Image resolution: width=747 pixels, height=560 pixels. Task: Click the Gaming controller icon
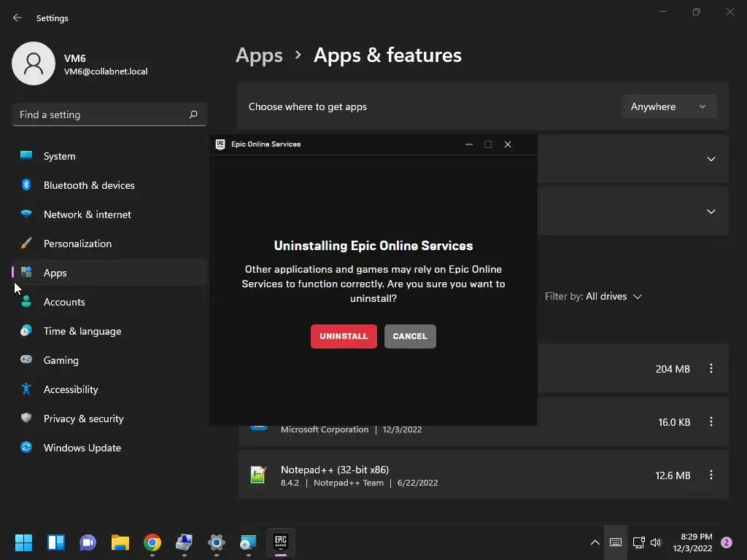point(26,359)
